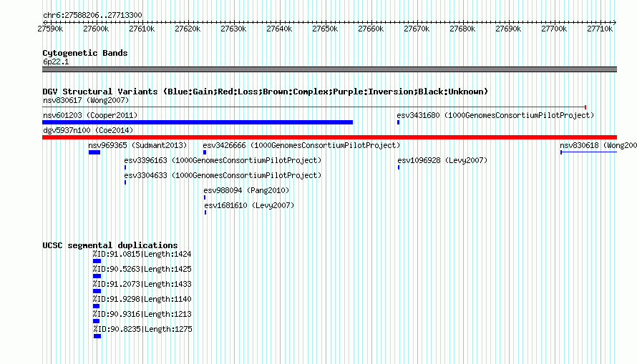Select duplication %ID:90.5263 Length:1425
This screenshot has width=637, height=364.
coord(142,269)
